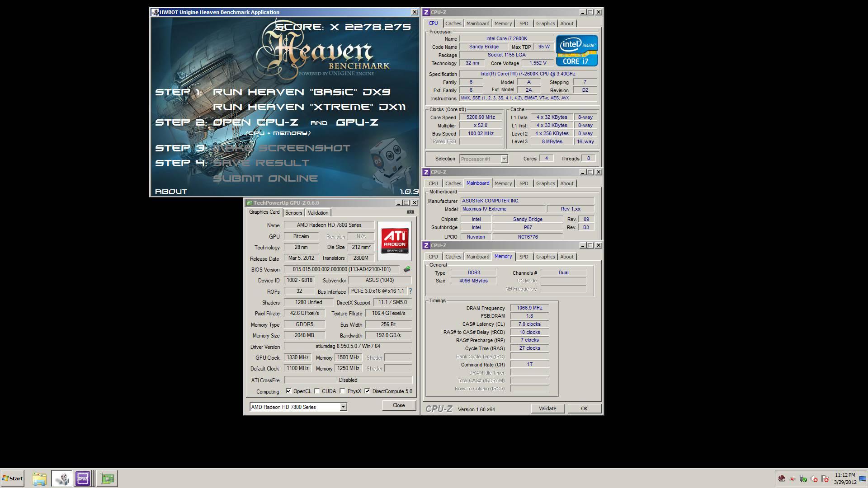The height and width of the screenshot is (488, 868).
Task: Click the Memory Size 2048 MB value
Action: (304, 335)
